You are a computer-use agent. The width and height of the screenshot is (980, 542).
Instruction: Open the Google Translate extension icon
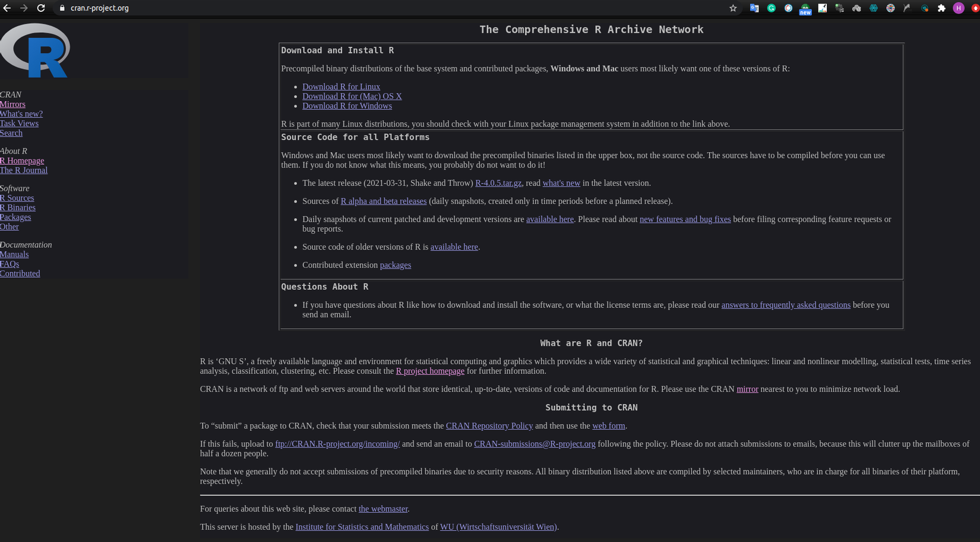(x=754, y=8)
